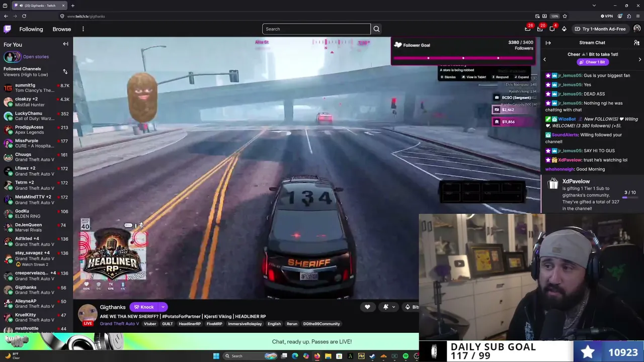The image size is (644, 362).
Task: Open LuckyChamu channel from sidebar
Action: pyautogui.click(x=36, y=116)
